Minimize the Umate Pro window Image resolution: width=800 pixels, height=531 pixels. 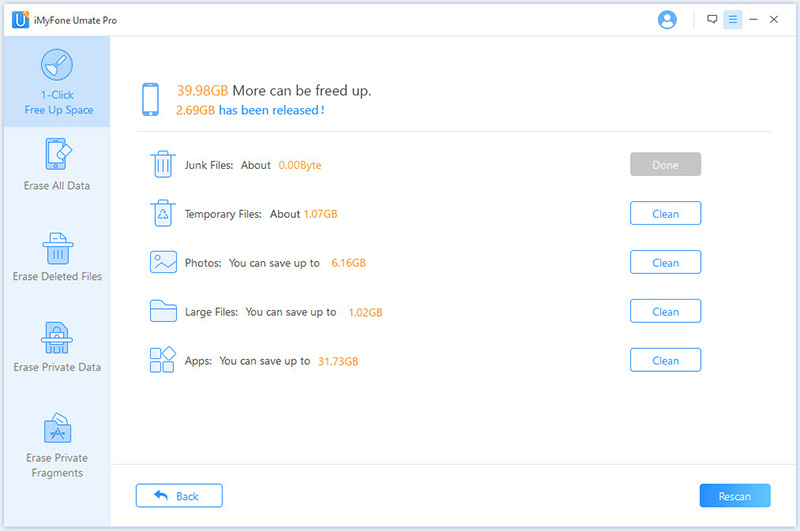[x=753, y=19]
